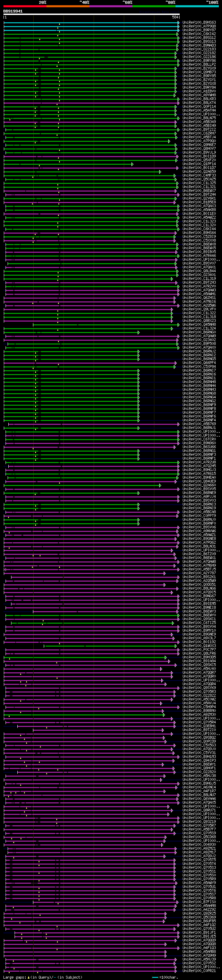
Task: Click the UniRef100_A7R2U8 entry
Action: 199,462
